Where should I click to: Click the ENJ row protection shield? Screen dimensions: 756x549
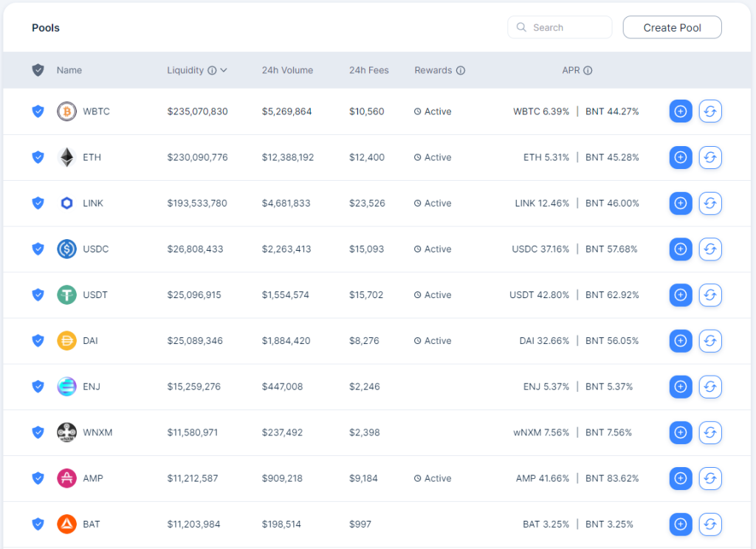click(38, 387)
